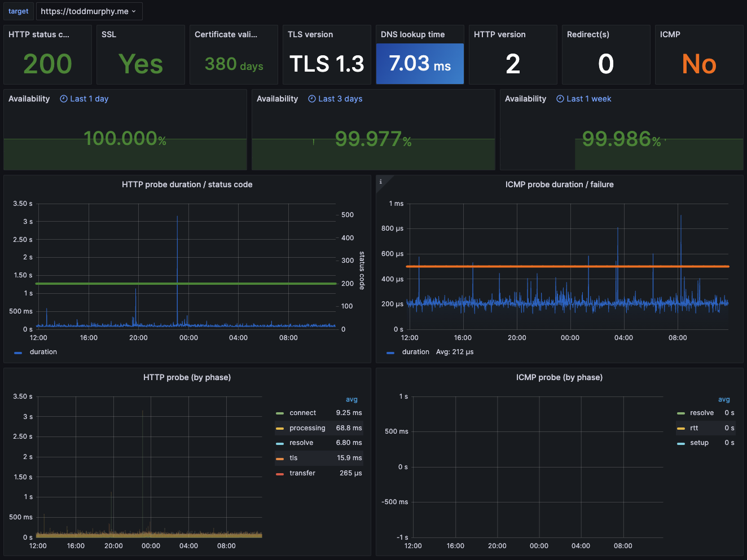
Task: Open Certificate validity panel title
Action: click(226, 34)
